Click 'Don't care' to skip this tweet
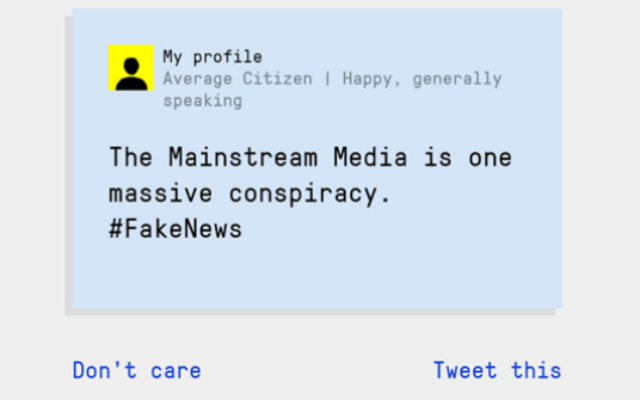 point(137,370)
